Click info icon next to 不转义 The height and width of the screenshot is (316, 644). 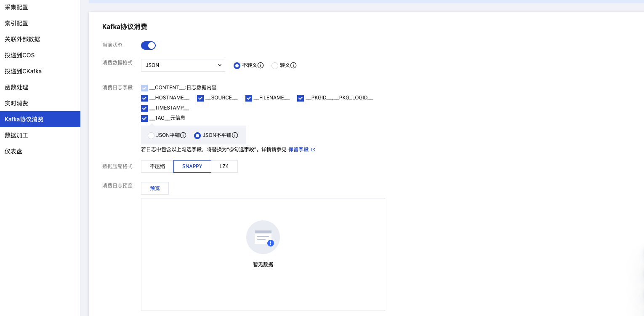click(261, 66)
